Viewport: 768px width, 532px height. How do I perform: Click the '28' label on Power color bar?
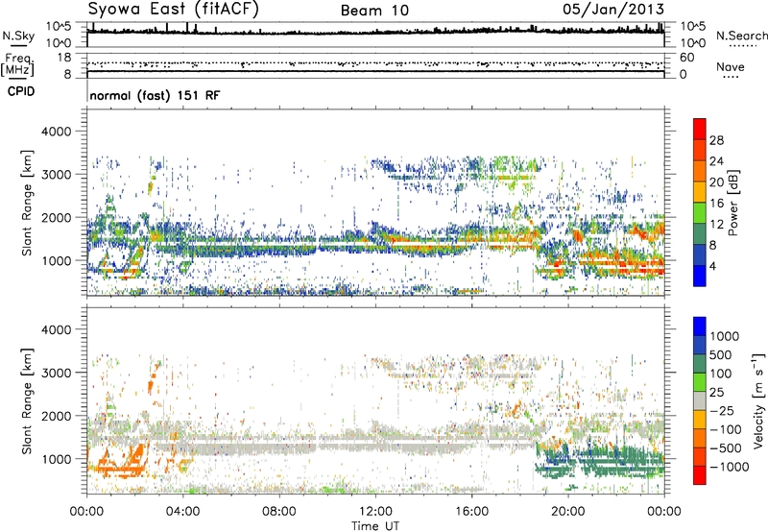716,140
